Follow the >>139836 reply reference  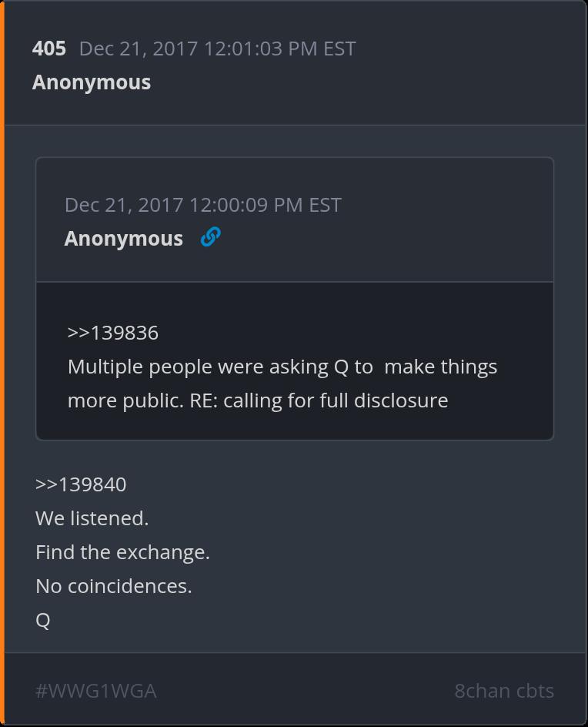click(x=113, y=333)
